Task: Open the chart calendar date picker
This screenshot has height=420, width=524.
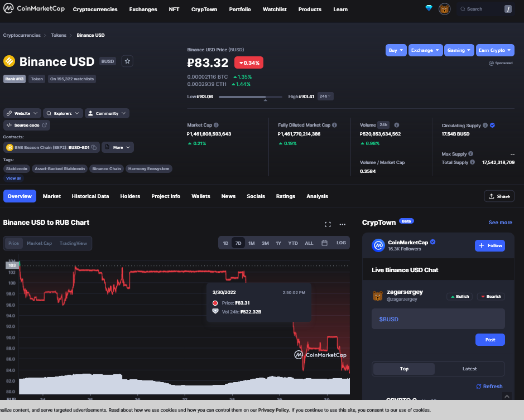Action: click(324, 243)
